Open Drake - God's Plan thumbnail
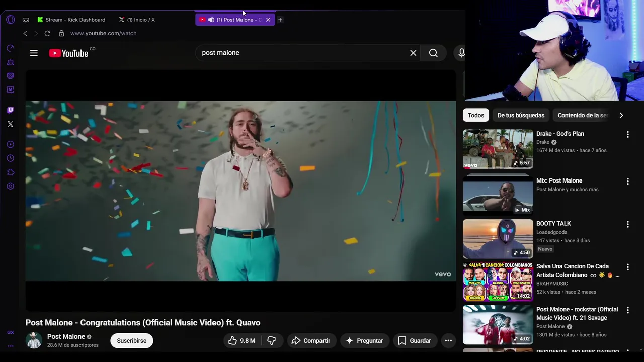This screenshot has width=644, height=362. coord(498,149)
